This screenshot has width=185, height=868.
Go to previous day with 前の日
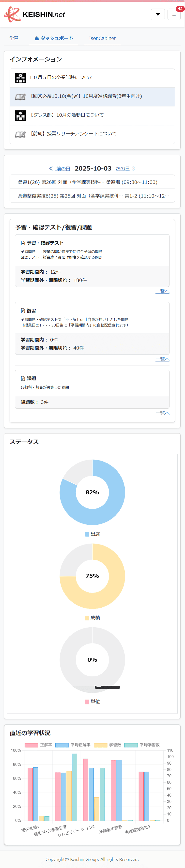click(60, 168)
